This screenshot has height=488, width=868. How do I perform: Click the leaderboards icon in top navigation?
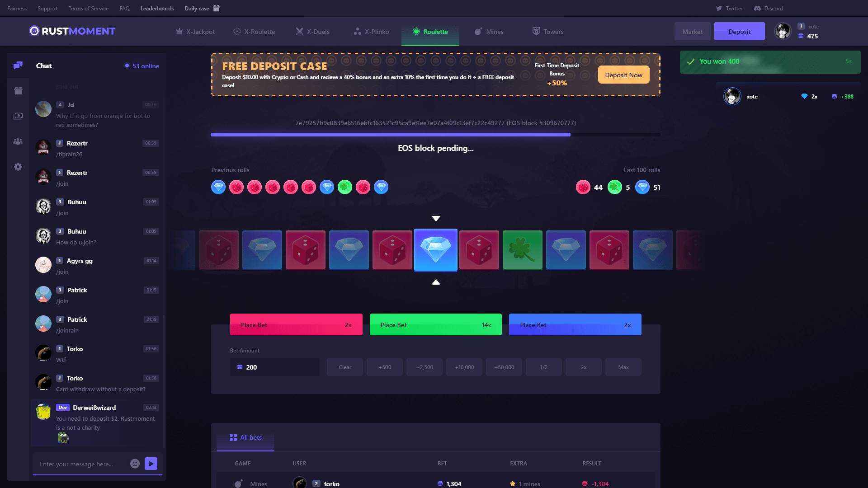pos(157,8)
